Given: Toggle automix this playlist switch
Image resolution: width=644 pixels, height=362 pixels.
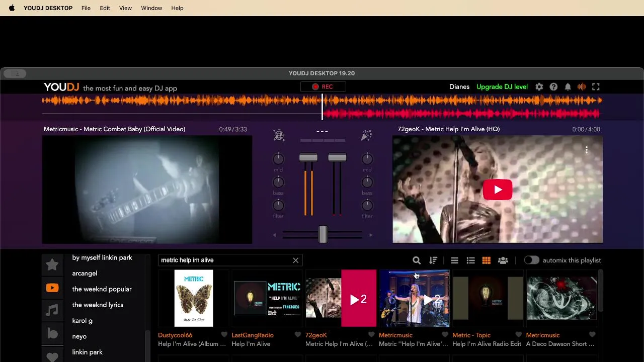Looking at the screenshot, I should coord(531,260).
